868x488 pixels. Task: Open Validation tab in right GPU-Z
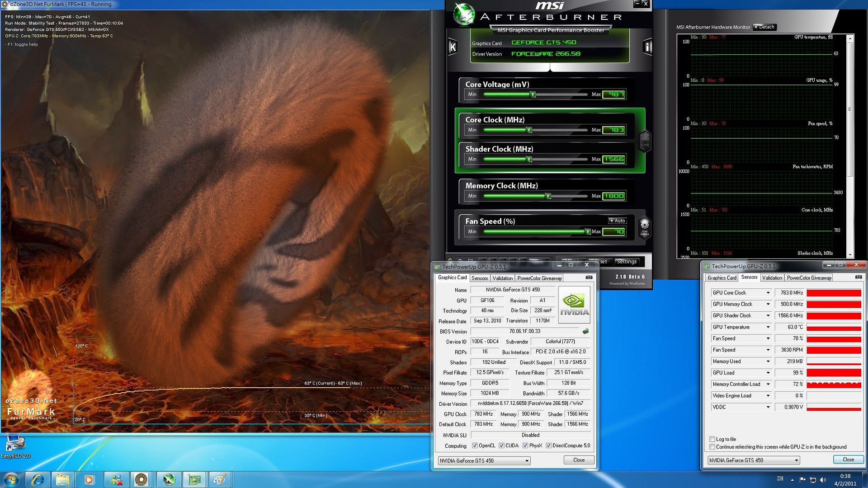coord(772,278)
